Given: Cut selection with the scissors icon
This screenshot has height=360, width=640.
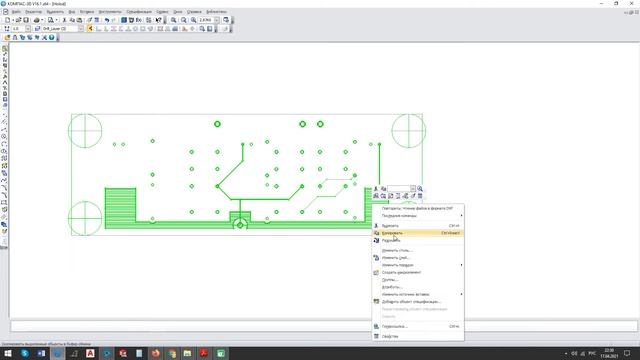Looking at the screenshot, I should click(64, 20).
